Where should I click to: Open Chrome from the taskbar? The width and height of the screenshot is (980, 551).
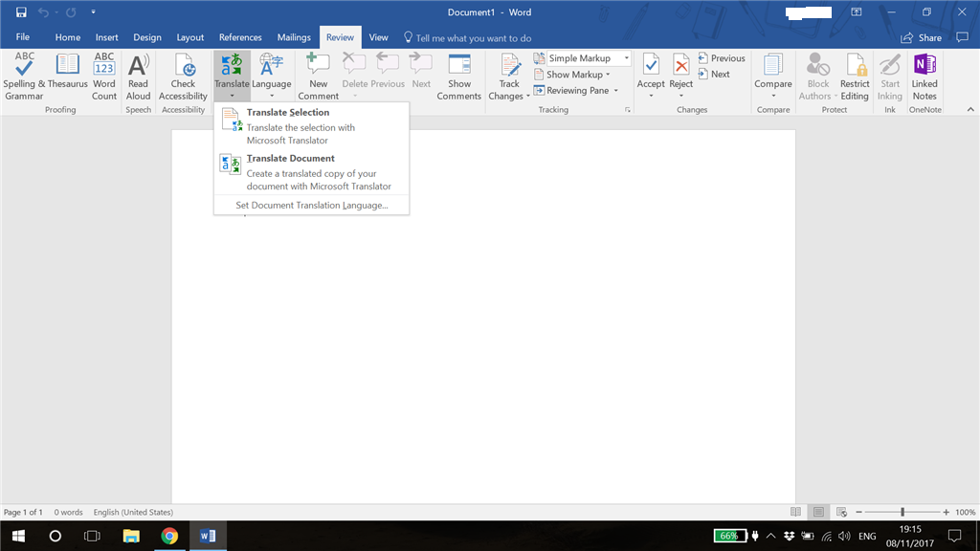(168, 536)
